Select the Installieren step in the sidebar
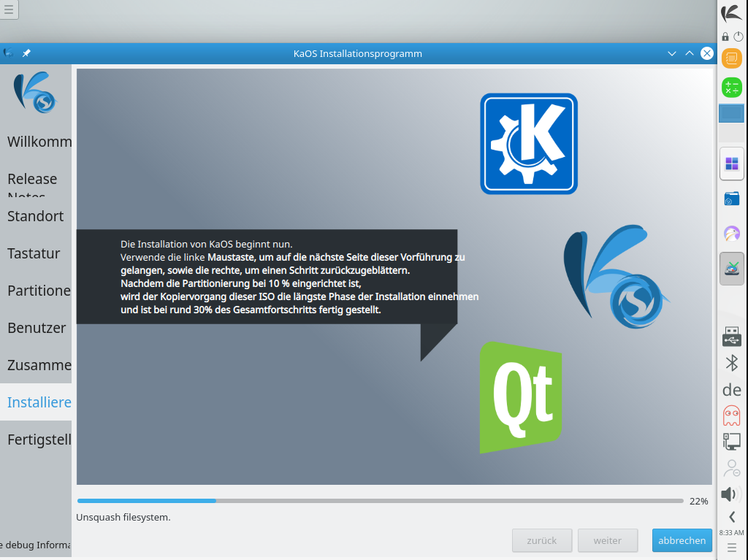The image size is (748, 560). tap(39, 402)
